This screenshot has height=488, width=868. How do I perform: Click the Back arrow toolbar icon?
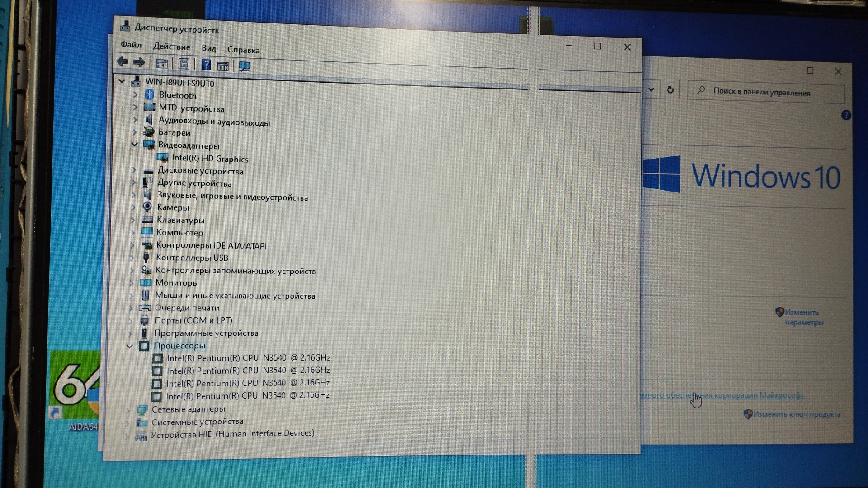click(122, 62)
